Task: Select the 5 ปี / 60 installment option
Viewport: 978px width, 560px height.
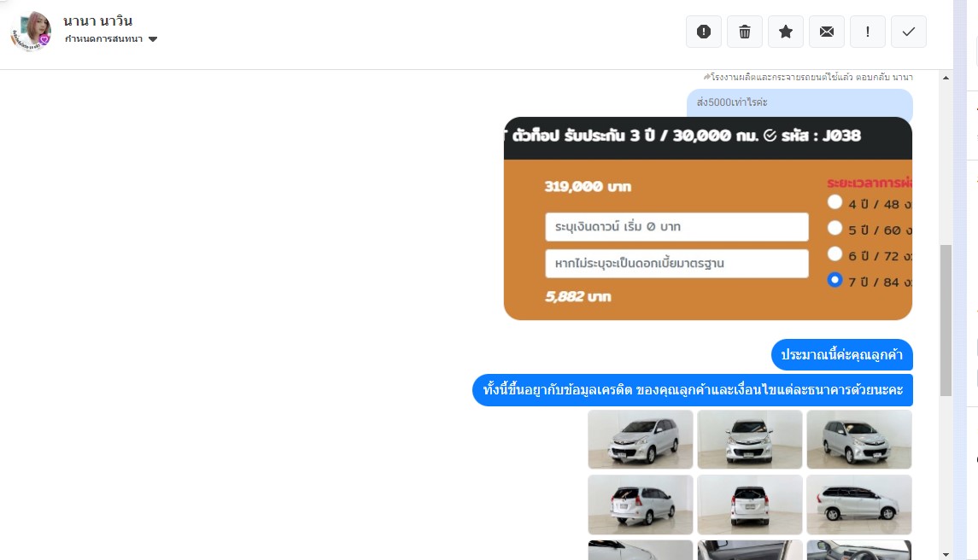Action: click(x=835, y=228)
